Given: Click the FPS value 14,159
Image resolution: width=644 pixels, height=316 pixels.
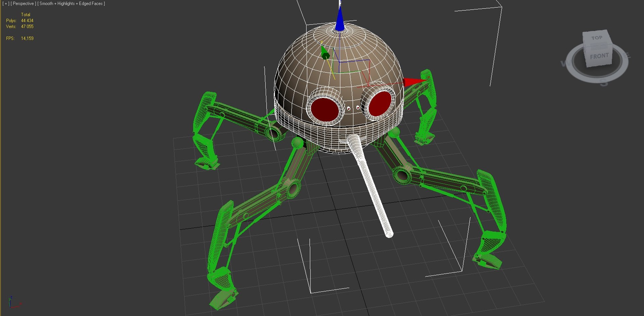Looking at the screenshot, I should coord(27,39).
